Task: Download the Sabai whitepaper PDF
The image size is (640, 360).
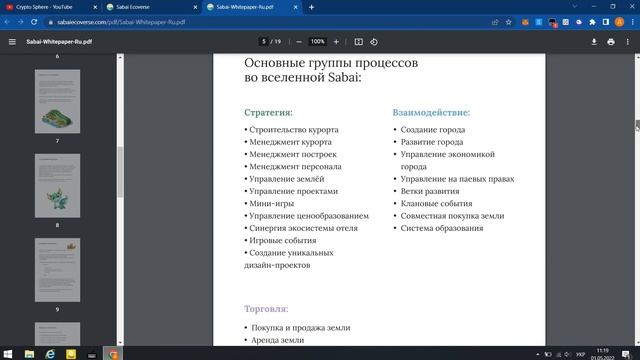Action: click(x=594, y=42)
